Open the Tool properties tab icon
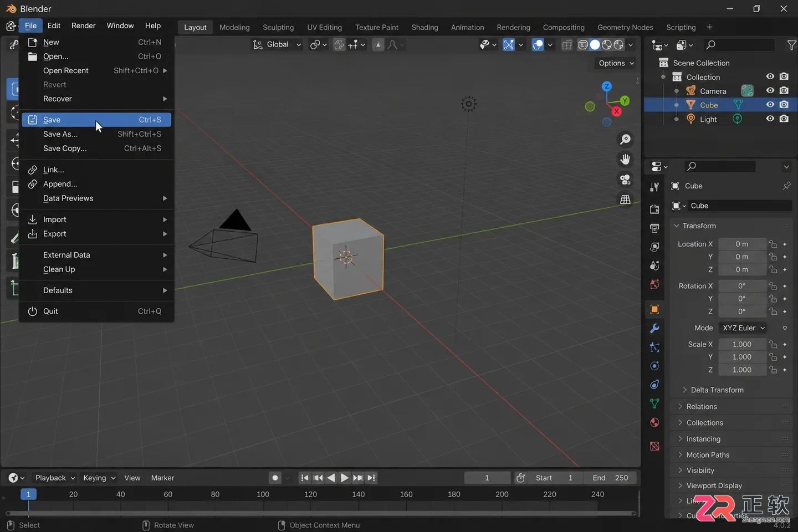The image size is (798, 532). 654,187
